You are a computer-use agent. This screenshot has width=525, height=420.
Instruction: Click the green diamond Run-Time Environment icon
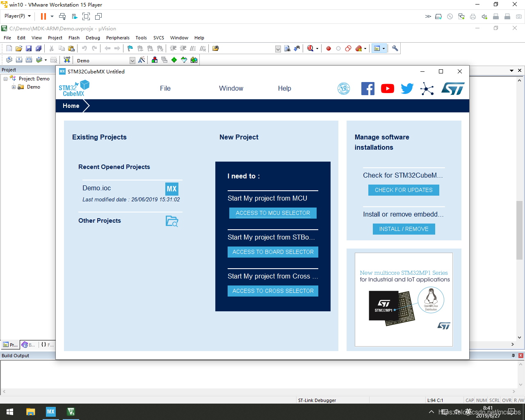174,60
